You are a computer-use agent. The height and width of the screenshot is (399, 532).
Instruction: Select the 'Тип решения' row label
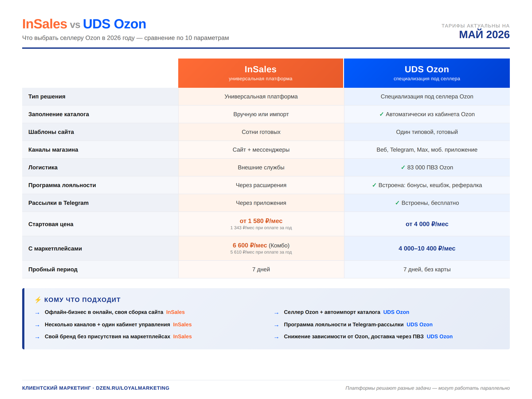[x=47, y=97]
